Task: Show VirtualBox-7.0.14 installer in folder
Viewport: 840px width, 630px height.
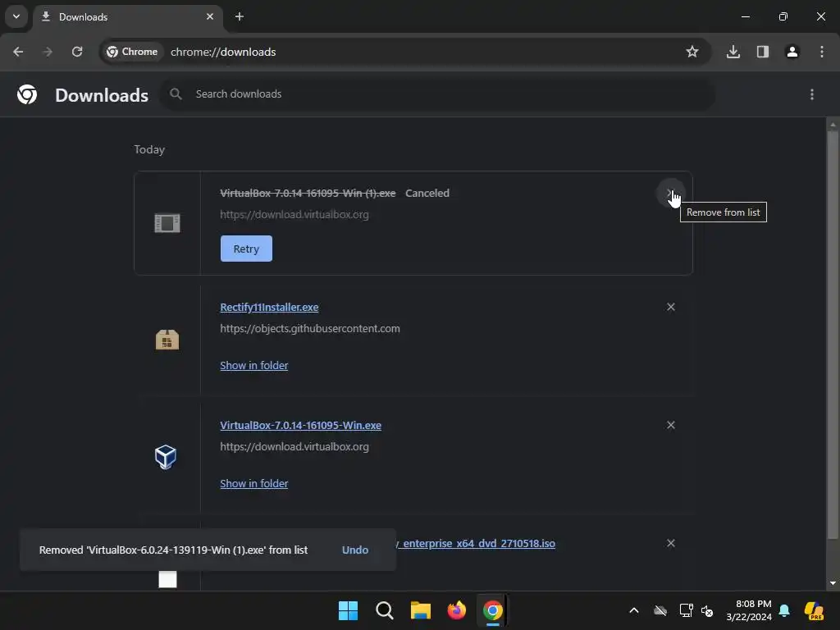Action: tap(254, 484)
